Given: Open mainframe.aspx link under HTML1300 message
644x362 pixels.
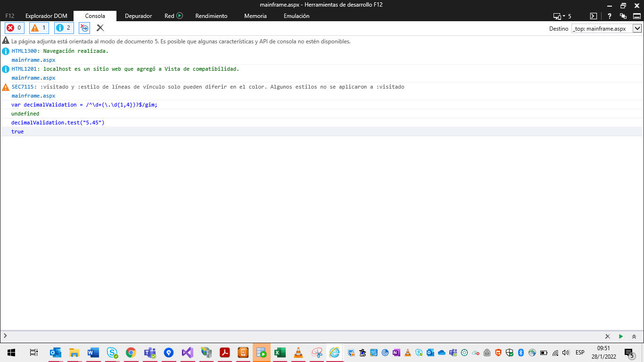Looking at the screenshot, I should coord(33,60).
